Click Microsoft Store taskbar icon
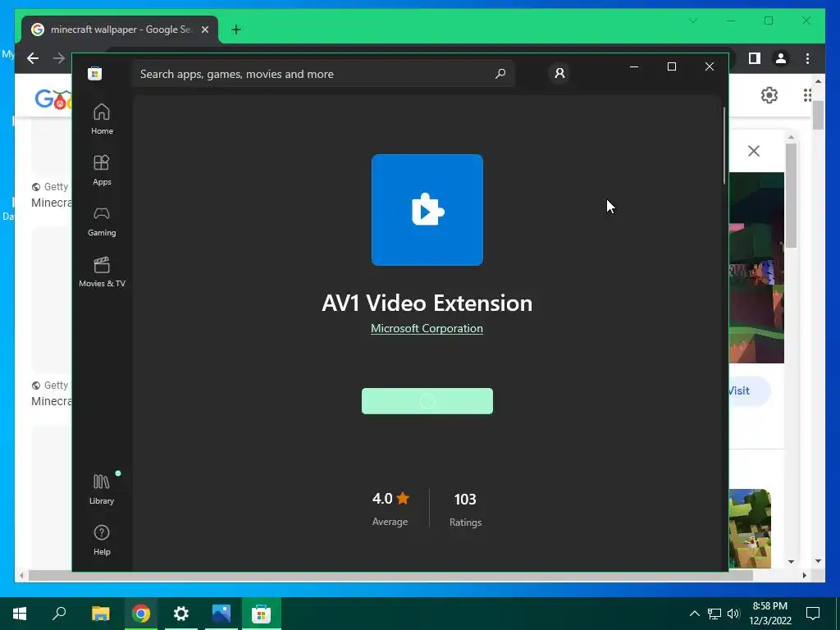 262,614
